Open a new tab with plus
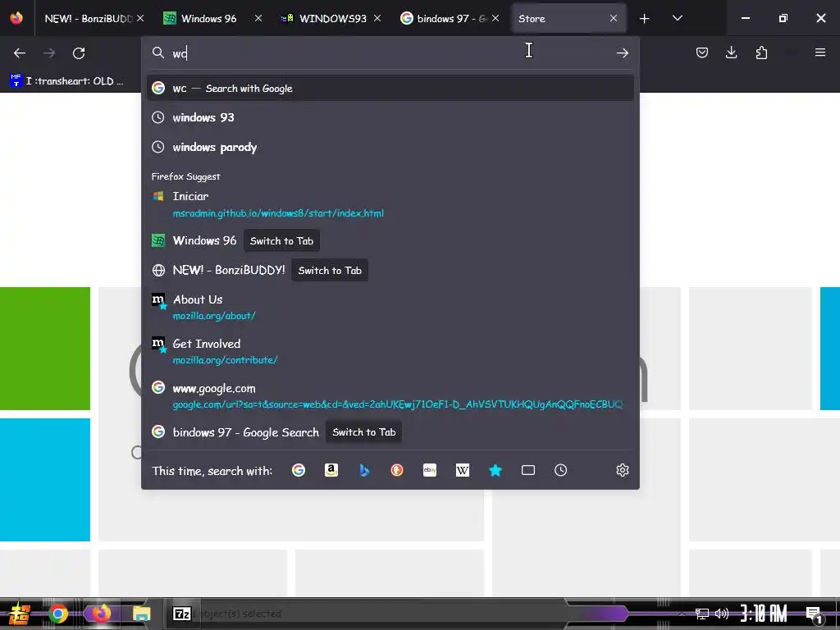This screenshot has width=840, height=630. coord(645,19)
